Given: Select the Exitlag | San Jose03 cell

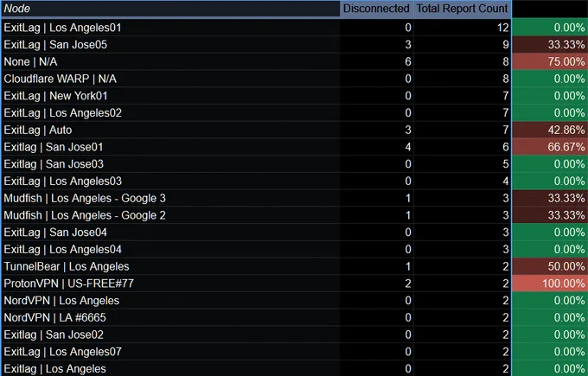Looking at the screenshot, I should pos(170,164).
